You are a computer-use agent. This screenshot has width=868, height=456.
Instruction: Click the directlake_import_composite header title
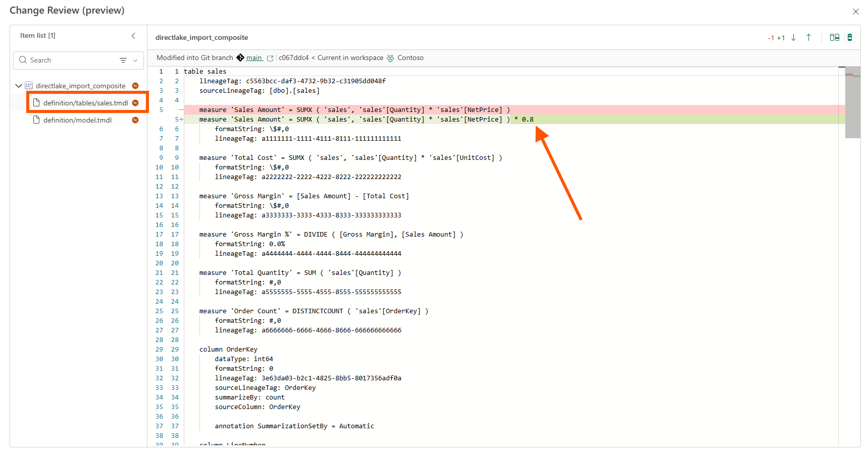[201, 37]
